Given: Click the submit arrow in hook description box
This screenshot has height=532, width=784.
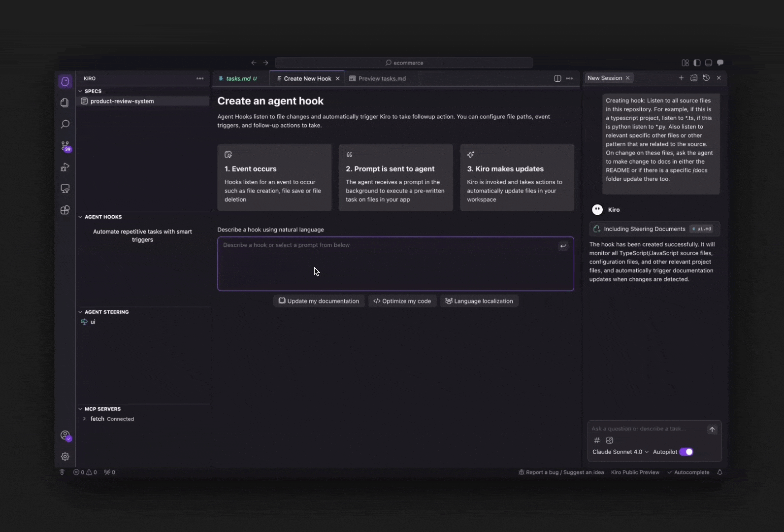Looking at the screenshot, I should tap(563, 246).
